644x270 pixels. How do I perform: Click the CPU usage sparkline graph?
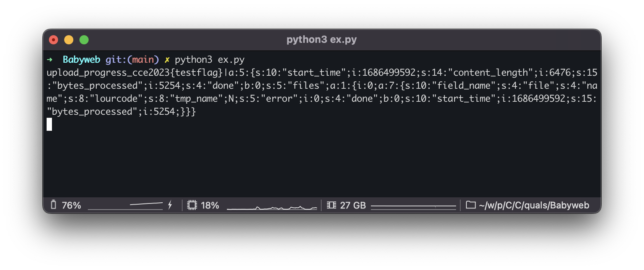coord(272,207)
